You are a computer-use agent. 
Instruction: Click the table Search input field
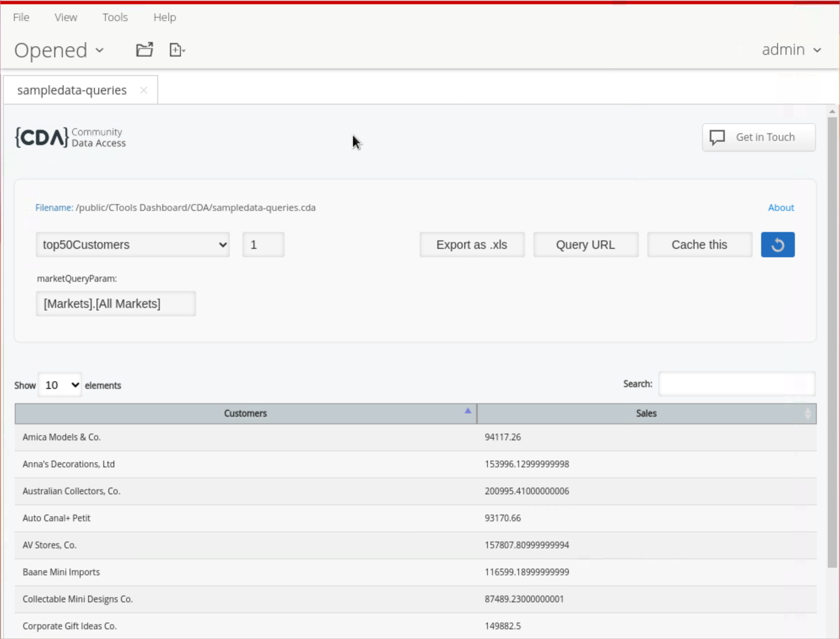click(736, 384)
